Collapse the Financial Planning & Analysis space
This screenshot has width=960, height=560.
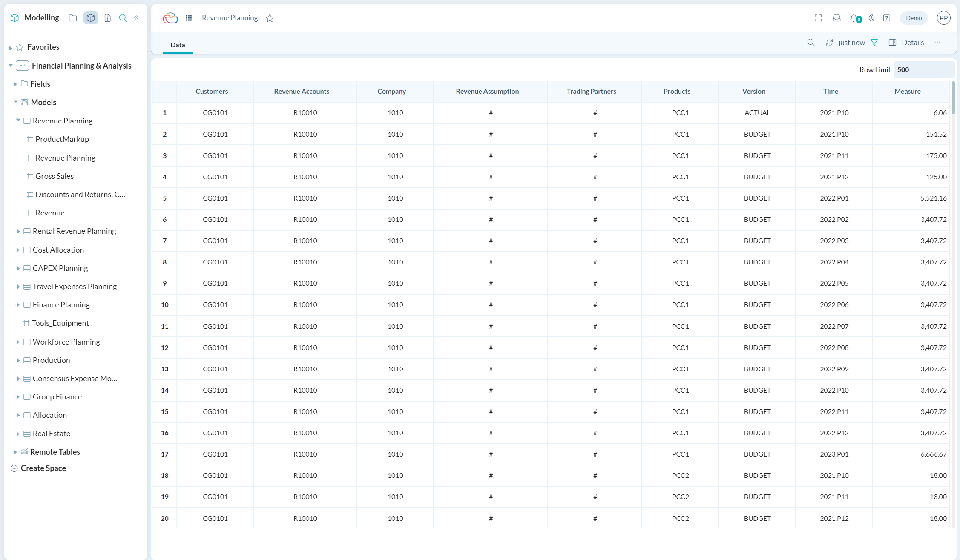10,65
